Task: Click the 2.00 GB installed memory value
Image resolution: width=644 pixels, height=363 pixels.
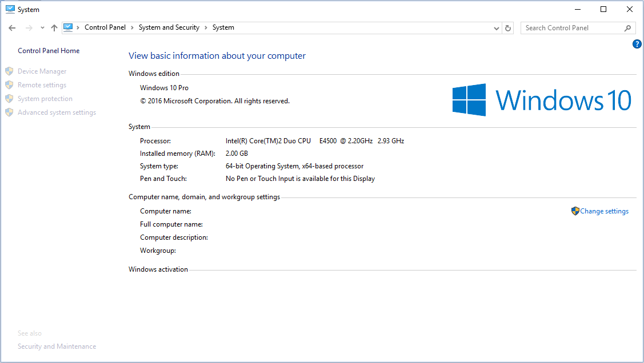Action: (237, 154)
